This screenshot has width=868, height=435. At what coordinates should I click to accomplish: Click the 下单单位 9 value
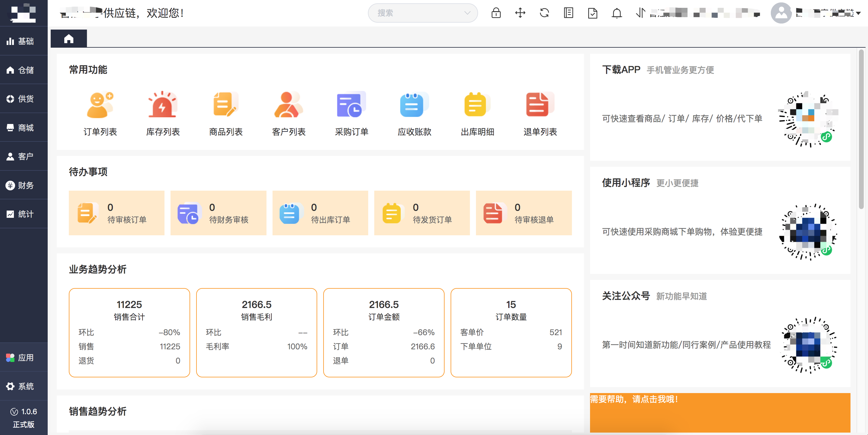click(x=560, y=346)
